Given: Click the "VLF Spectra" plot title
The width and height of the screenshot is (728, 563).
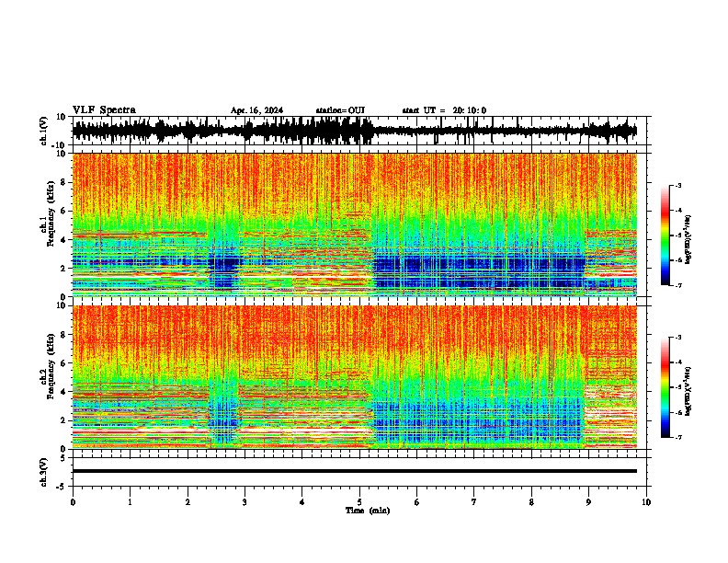Looking at the screenshot, I should point(104,110).
